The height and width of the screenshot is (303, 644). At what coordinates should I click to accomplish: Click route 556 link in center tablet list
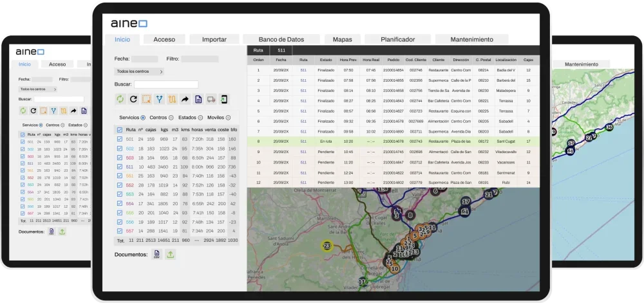click(x=130, y=222)
